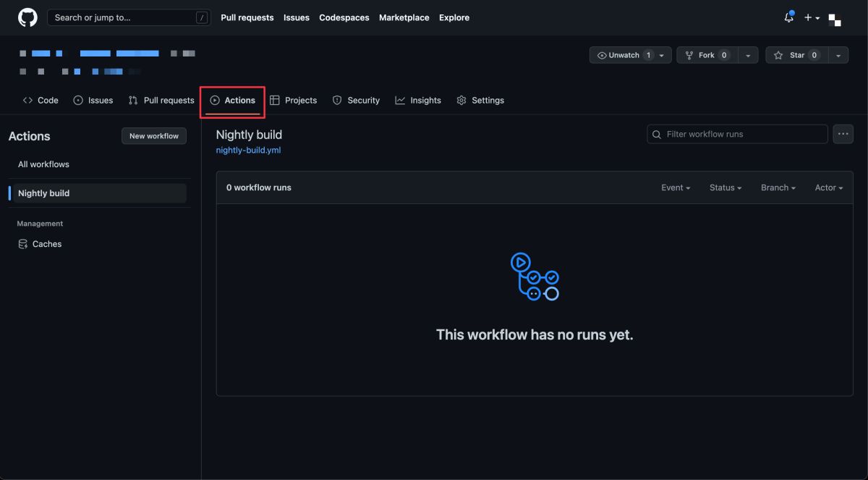Open the repository Settings tab

coord(480,101)
